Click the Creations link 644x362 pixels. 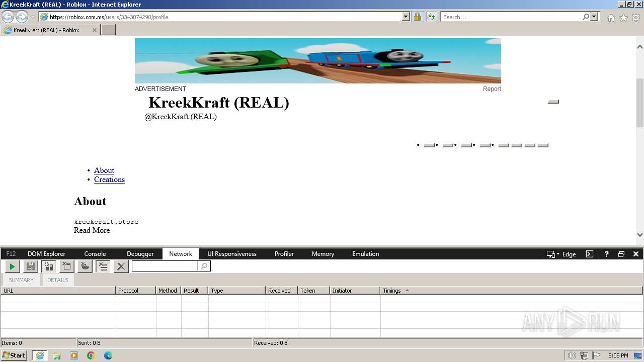[x=109, y=179]
